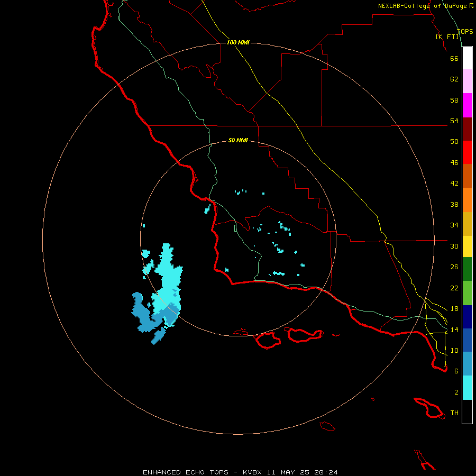Click legend value 38

(454, 204)
